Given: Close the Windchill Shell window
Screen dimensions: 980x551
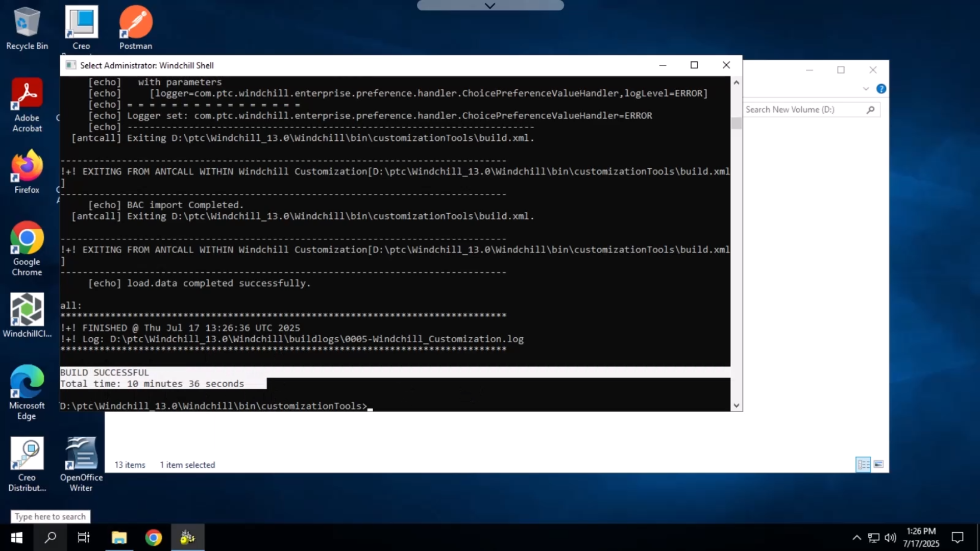Looking at the screenshot, I should click(726, 65).
